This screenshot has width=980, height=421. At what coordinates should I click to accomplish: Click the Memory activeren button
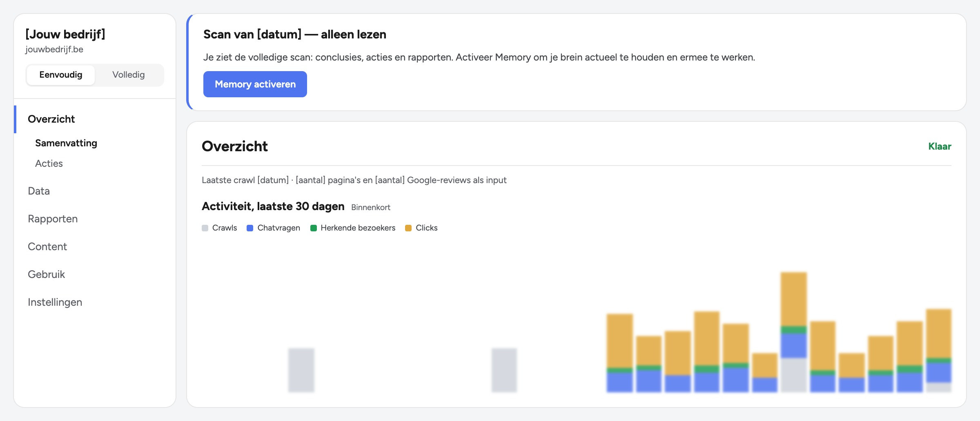pos(255,84)
